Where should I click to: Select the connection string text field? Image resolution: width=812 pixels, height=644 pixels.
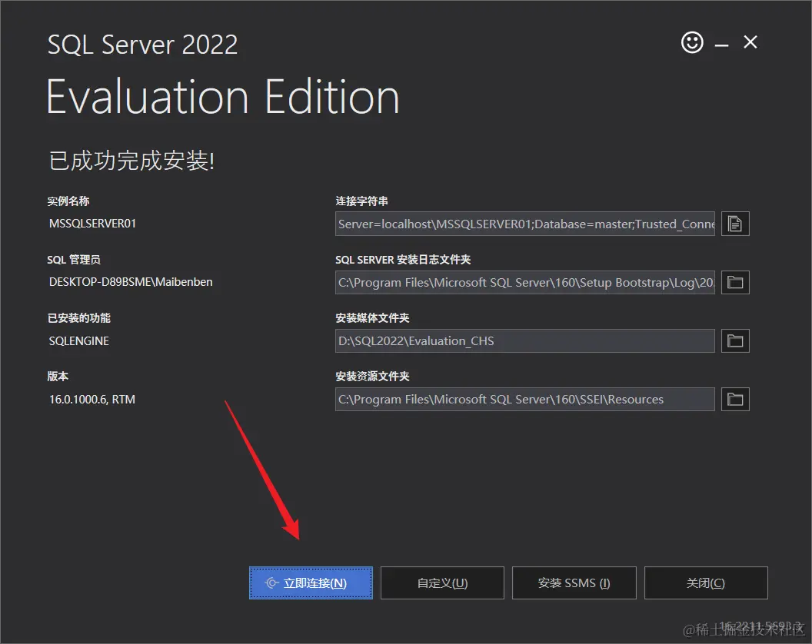coord(525,224)
